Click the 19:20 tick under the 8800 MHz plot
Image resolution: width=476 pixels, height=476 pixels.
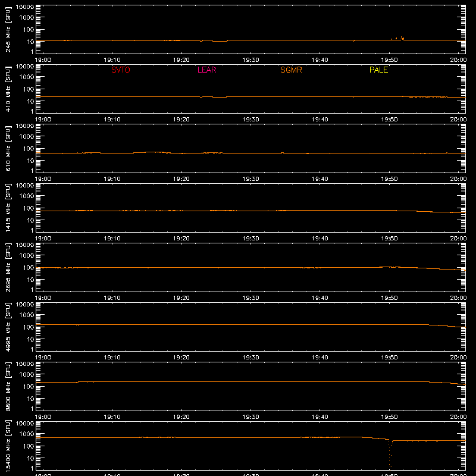tap(181, 417)
